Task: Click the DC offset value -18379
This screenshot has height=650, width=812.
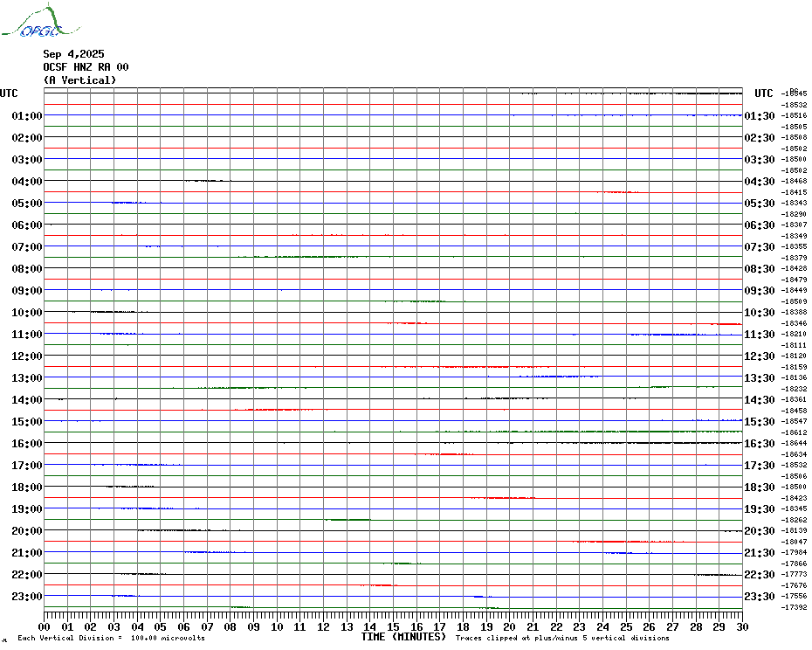Action: click(794, 258)
